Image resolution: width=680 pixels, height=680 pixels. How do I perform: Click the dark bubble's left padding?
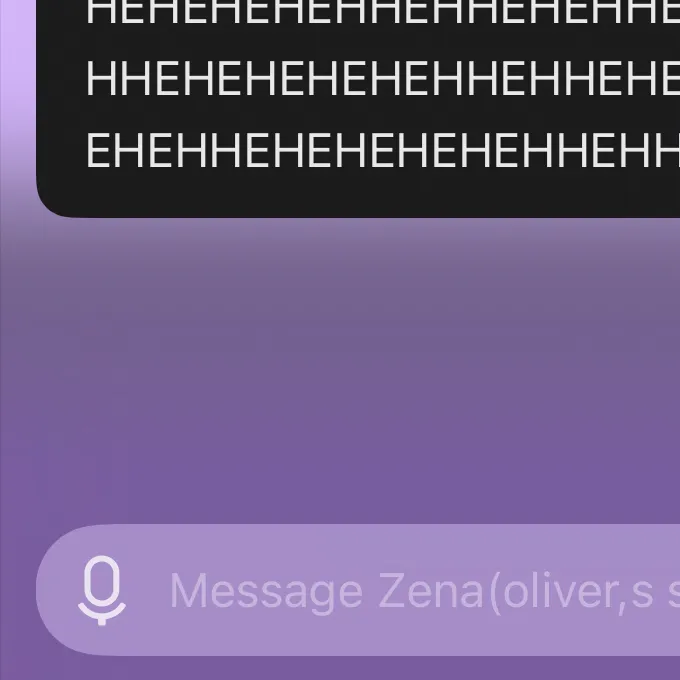[61, 87]
